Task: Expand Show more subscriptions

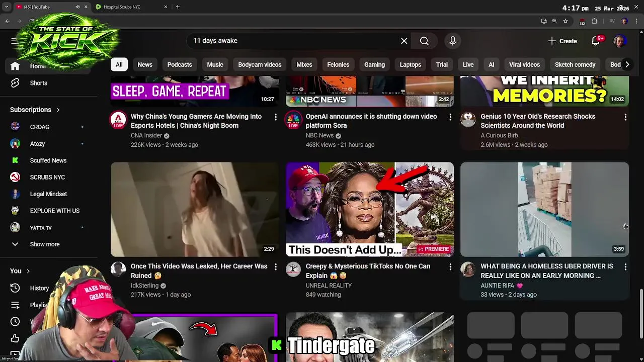Action: click(x=45, y=244)
